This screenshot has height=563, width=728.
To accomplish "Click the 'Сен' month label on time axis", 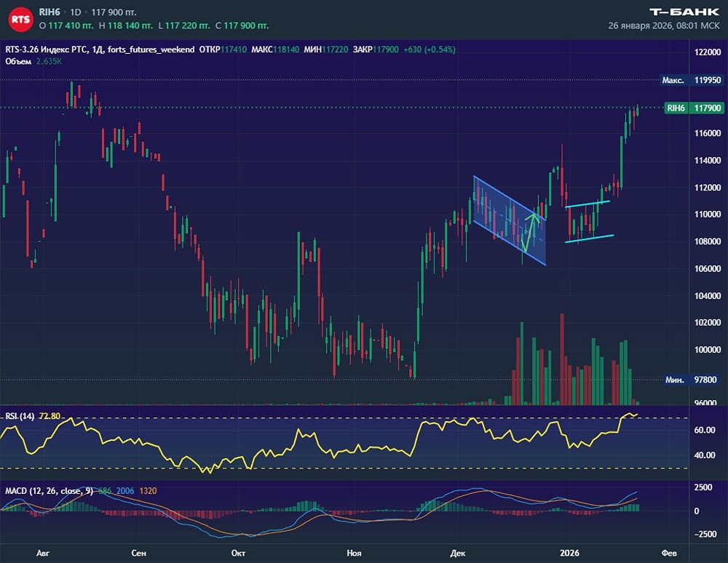I will (138, 553).
